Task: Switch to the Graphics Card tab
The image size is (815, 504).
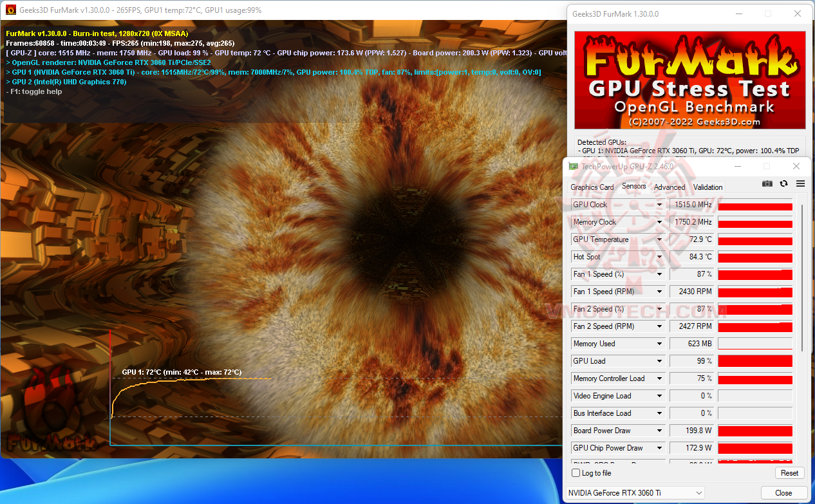Action: (x=592, y=187)
